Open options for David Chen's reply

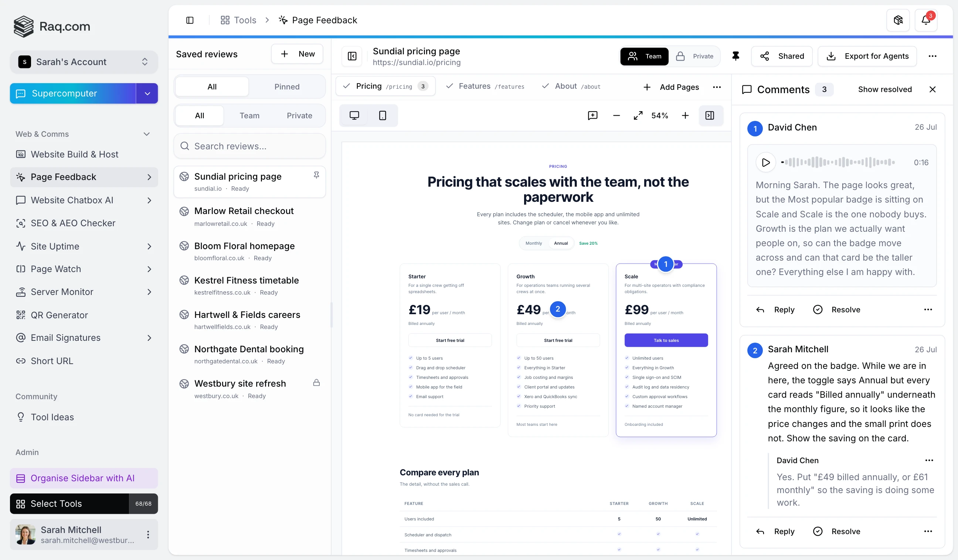tap(929, 461)
